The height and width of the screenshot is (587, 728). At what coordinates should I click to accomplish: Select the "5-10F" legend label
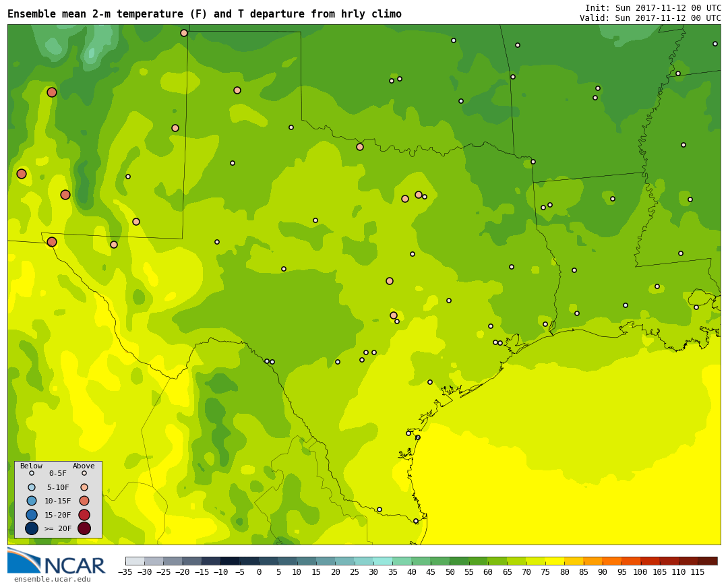click(58, 487)
